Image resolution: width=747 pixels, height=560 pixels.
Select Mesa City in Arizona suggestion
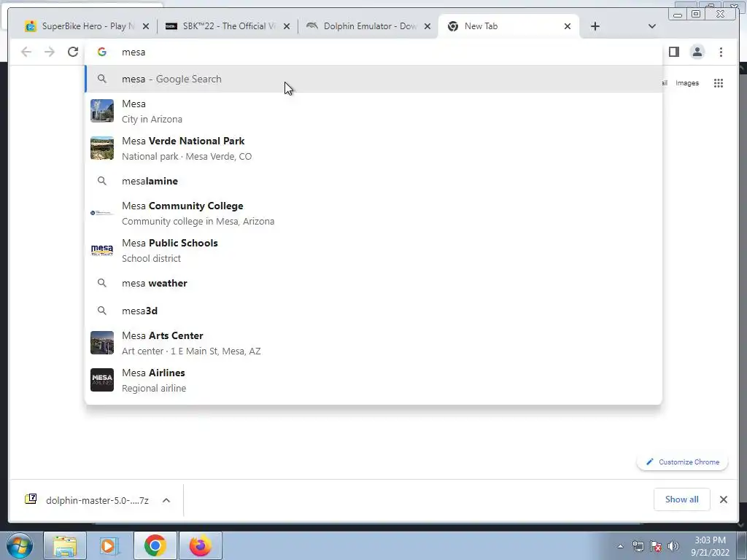pos(373,111)
